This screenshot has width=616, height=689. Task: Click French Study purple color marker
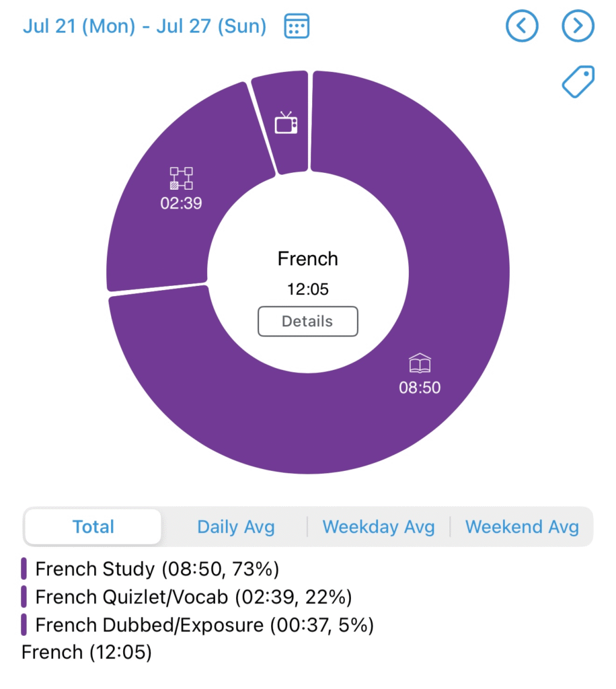click(x=24, y=569)
